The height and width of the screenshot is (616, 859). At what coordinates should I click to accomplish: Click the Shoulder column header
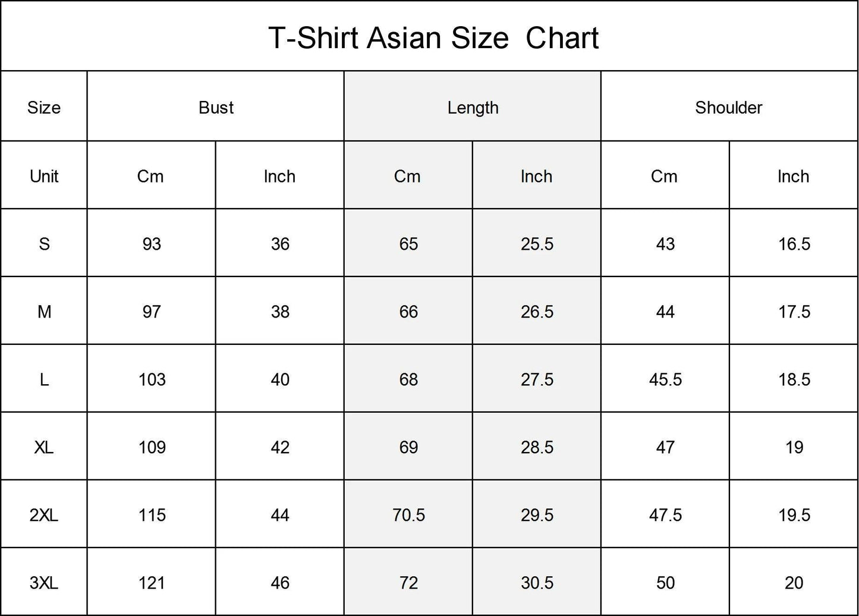[728, 108]
